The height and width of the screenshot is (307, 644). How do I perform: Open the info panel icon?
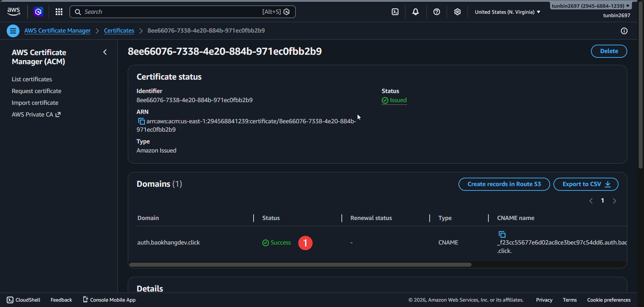tap(624, 31)
